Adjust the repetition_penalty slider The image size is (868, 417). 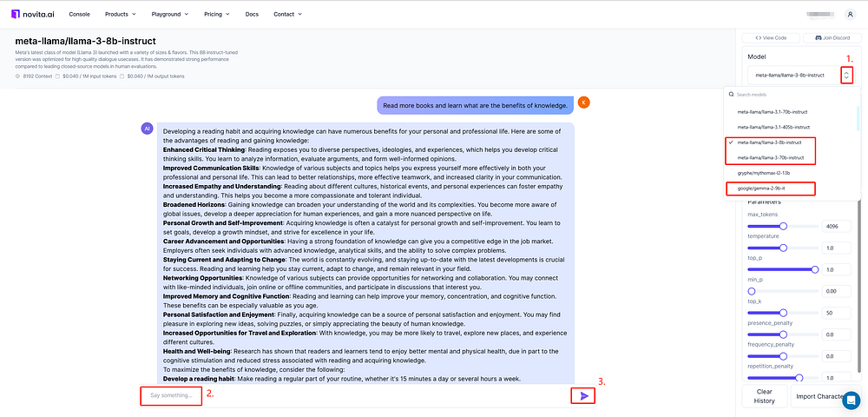click(x=783, y=378)
